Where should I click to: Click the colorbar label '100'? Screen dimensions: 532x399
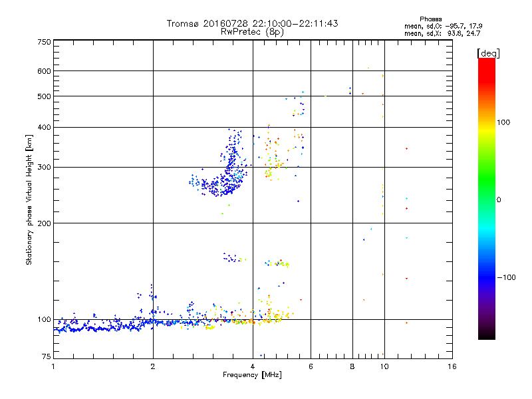pyautogui.click(x=503, y=122)
